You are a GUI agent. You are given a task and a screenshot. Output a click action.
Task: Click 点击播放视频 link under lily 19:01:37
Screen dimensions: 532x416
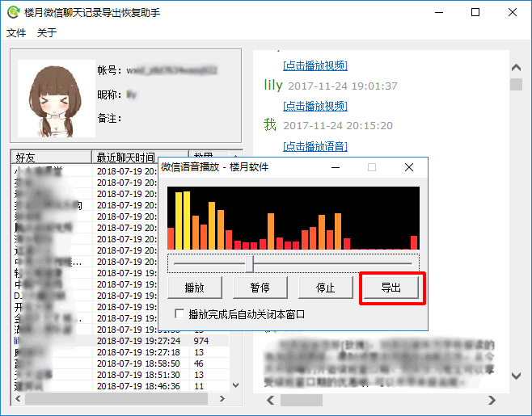pos(315,106)
